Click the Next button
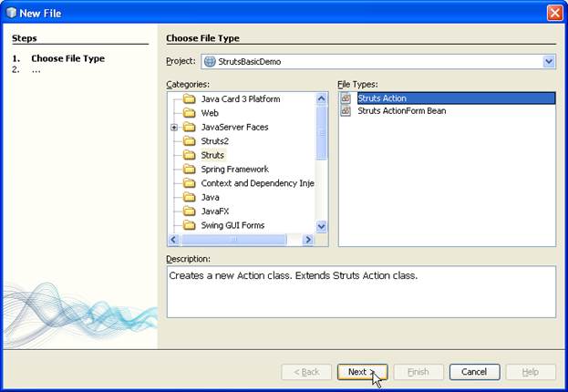Image resolution: width=568 pixels, height=392 pixels. (x=362, y=372)
